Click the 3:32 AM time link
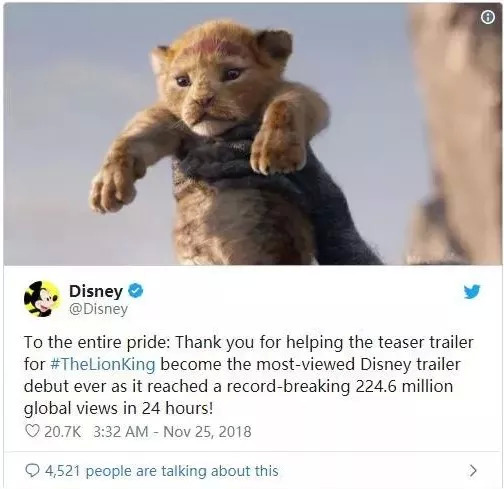This screenshot has width=504, height=489. (121, 432)
